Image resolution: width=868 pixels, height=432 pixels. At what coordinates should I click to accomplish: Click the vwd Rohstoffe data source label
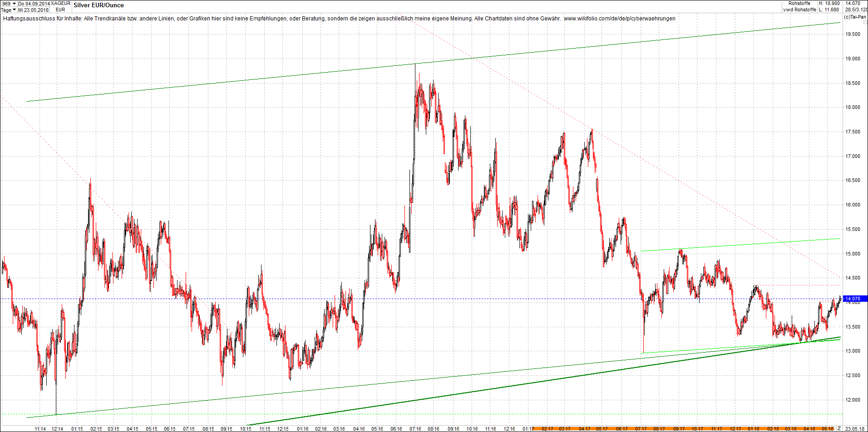pyautogui.click(x=799, y=10)
